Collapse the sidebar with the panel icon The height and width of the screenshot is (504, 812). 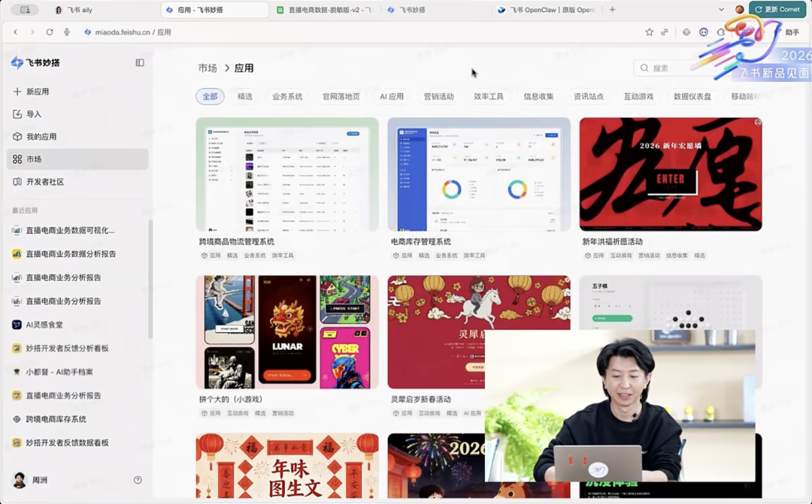pyautogui.click(x=140, y=63)
